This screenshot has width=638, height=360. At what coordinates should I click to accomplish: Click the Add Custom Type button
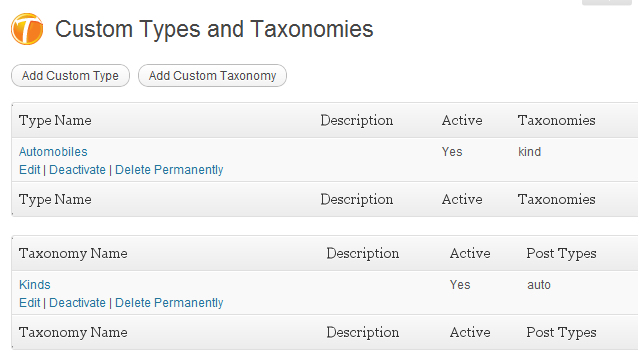tap(70, 76)
